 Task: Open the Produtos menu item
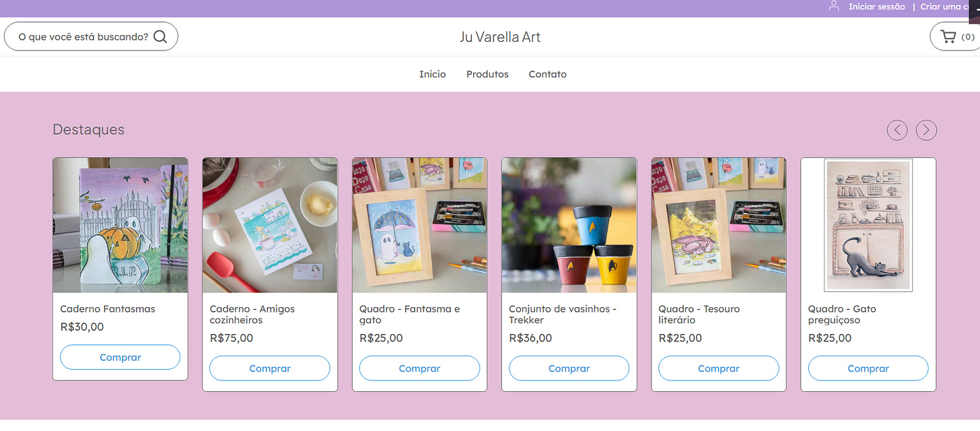coord(487,74)
